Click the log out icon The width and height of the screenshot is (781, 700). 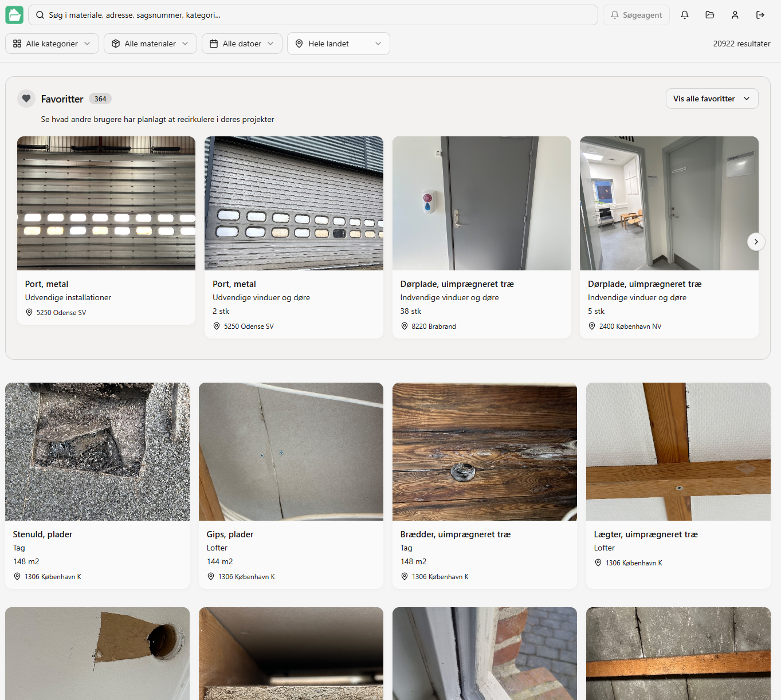tap(760, 15)
